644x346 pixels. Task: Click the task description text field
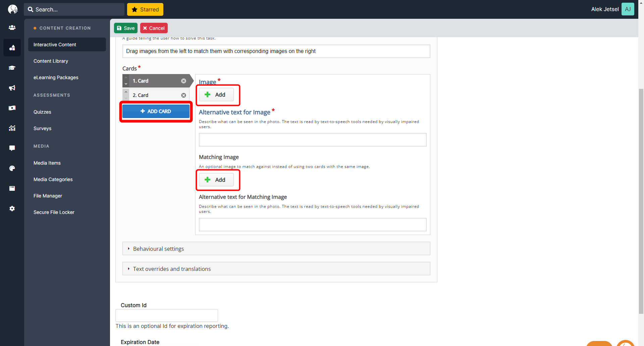276,51
